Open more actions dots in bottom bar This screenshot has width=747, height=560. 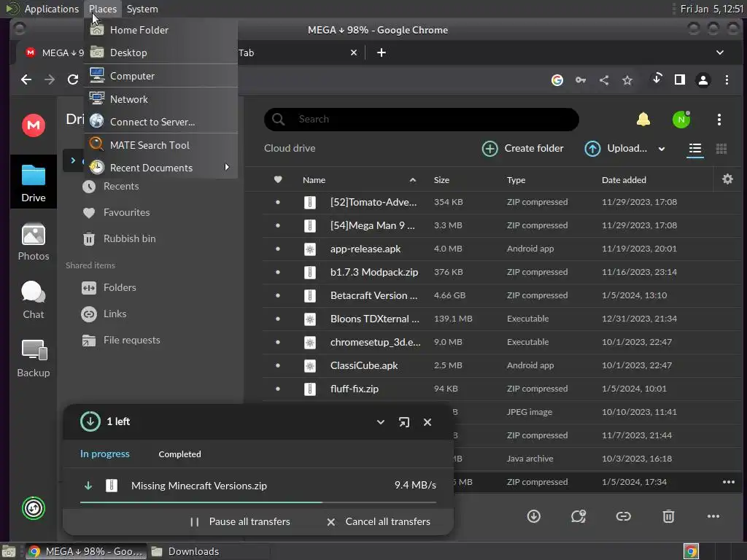pyautogui.click(x=713, y=516)
